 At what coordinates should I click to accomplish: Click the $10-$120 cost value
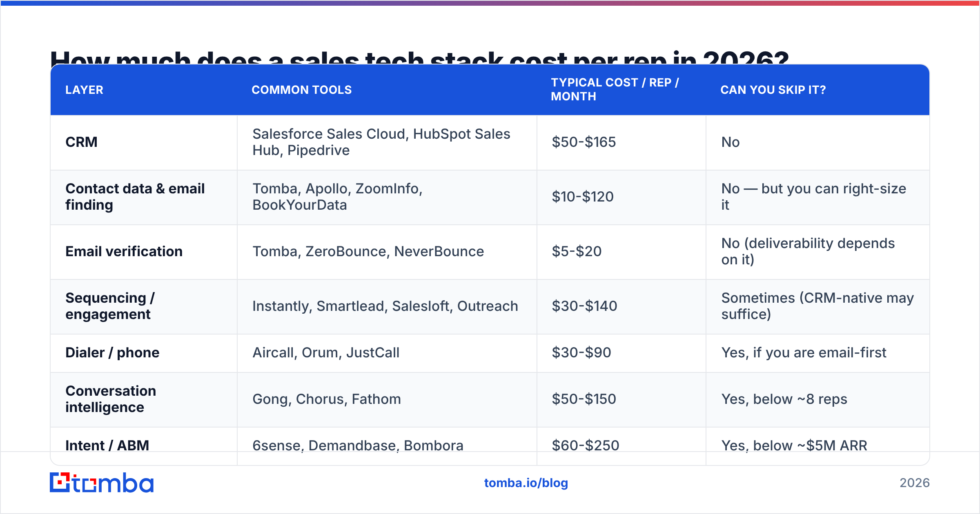tap(583, 197)
